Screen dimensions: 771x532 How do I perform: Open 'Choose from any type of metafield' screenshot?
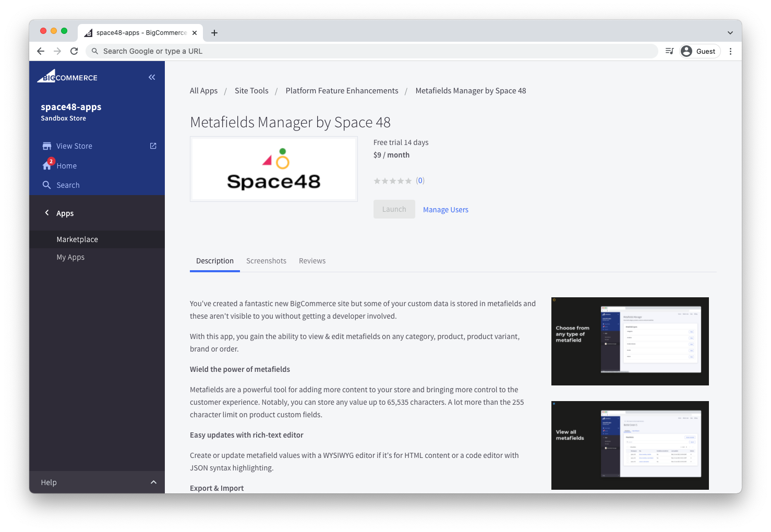630,341
